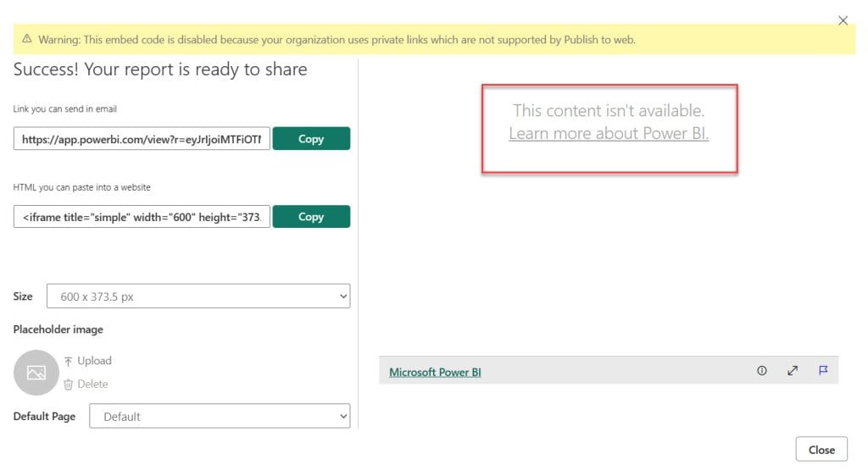
Task: Copy the email link
Action: coord(311,138)
